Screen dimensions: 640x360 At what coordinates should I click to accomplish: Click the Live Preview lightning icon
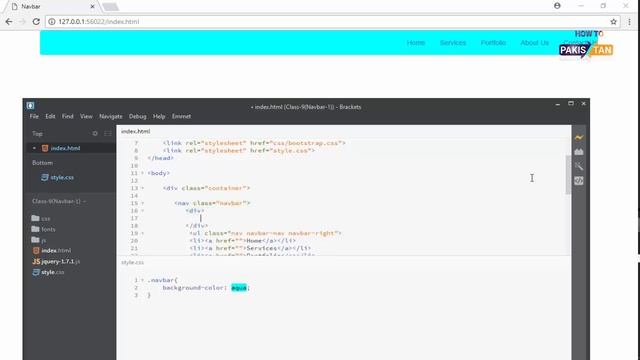point(579,138)
